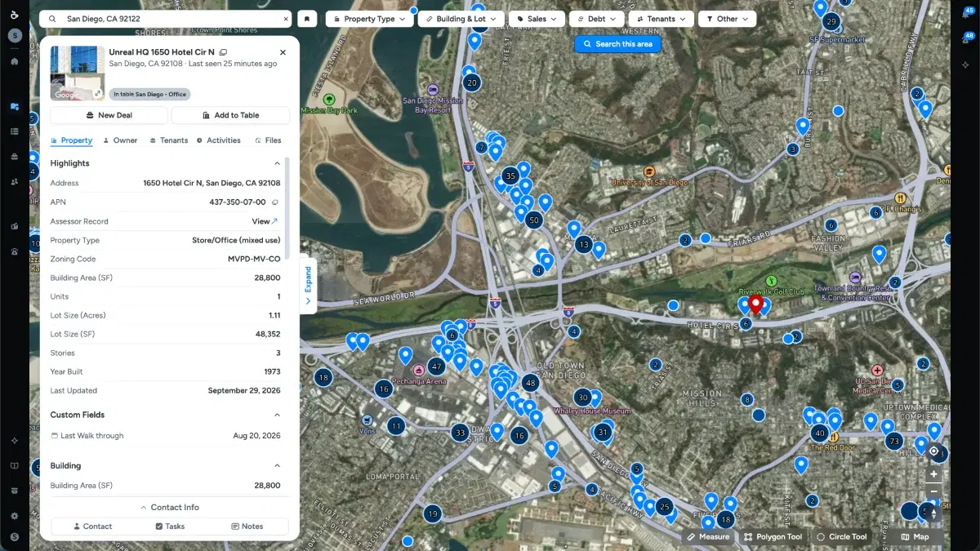Open the map search icon in sidebar
Image resolution: width=980 pixels, height=551 pixels.
(15, 106)
